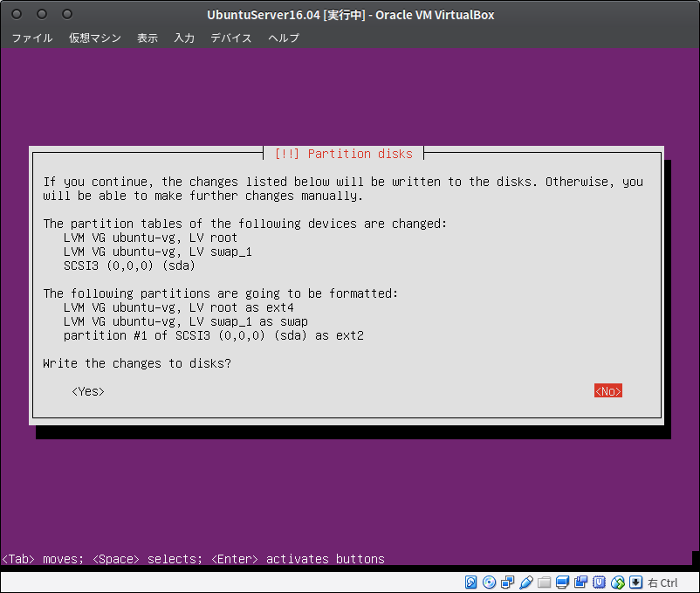Image resolution: width=700 pixels, height=593 pixels.
Task: Click the 'Partition disks' dialog title
Action: pyautogui.click(x=343, y=154)
